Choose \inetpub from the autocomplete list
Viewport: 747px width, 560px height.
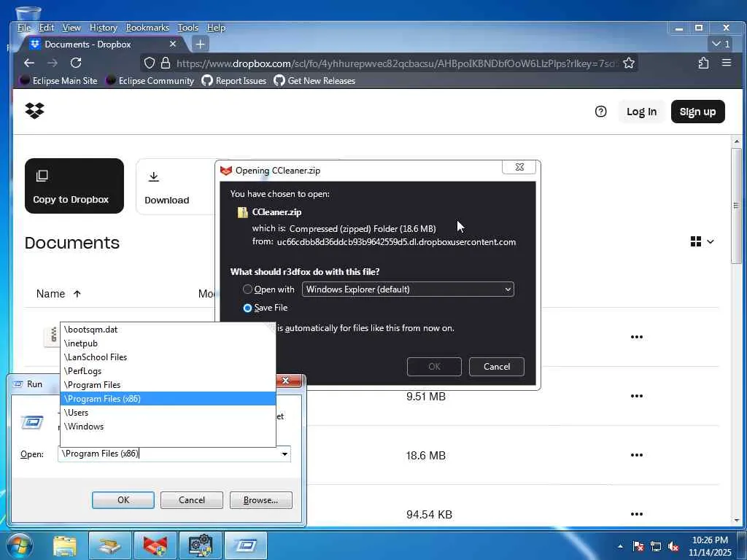[x=168, y=343]
